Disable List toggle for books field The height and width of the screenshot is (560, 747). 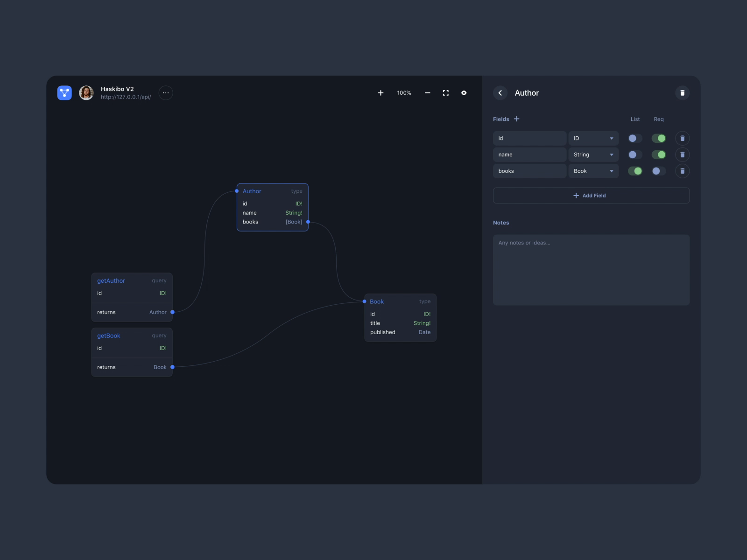635,171
